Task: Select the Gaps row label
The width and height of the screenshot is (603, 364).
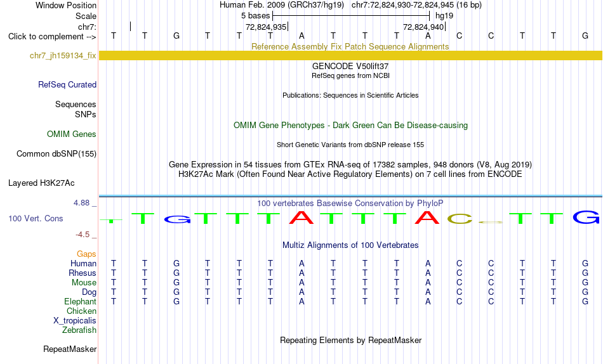Action: (86, 254)
